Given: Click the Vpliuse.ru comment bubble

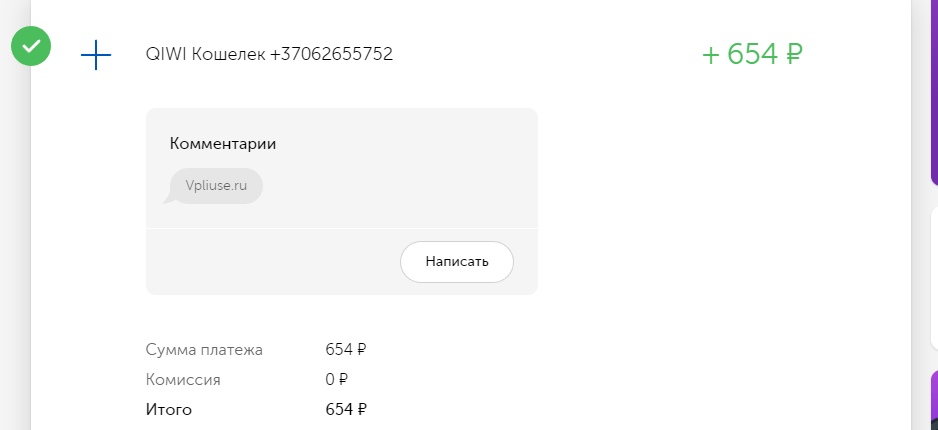Looking at the screenshot, I should pyautogui.click(x=216, y=186).
